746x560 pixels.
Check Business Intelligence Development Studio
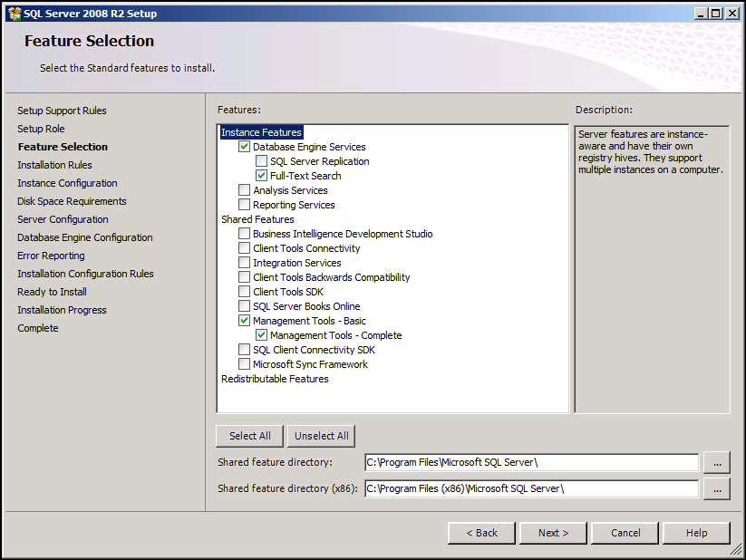coord(244,234)
